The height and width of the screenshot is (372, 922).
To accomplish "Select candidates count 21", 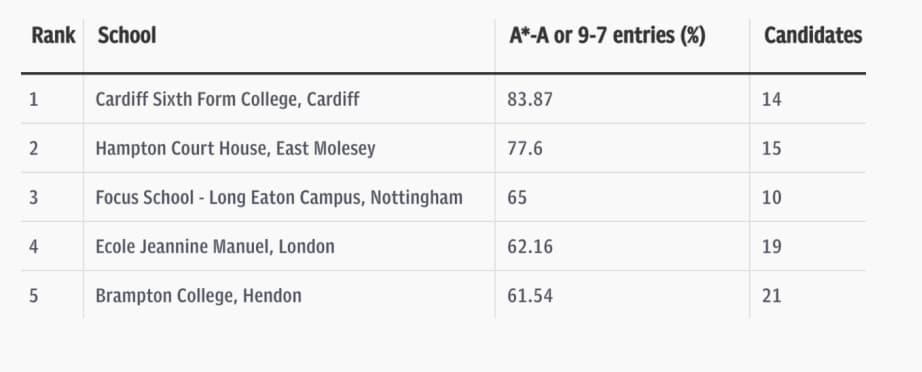I will pyautogui.click(x=771, y=296).
